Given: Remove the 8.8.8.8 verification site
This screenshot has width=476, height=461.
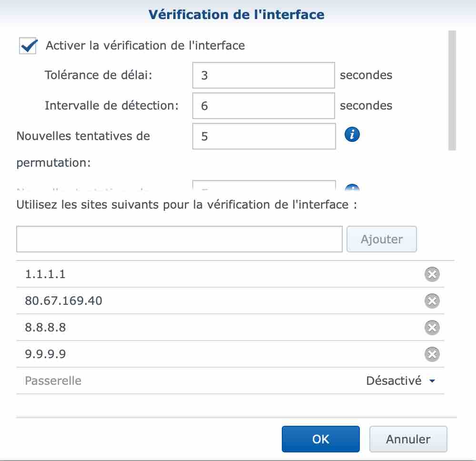Looking at the screenshot, I should [432, 328].
